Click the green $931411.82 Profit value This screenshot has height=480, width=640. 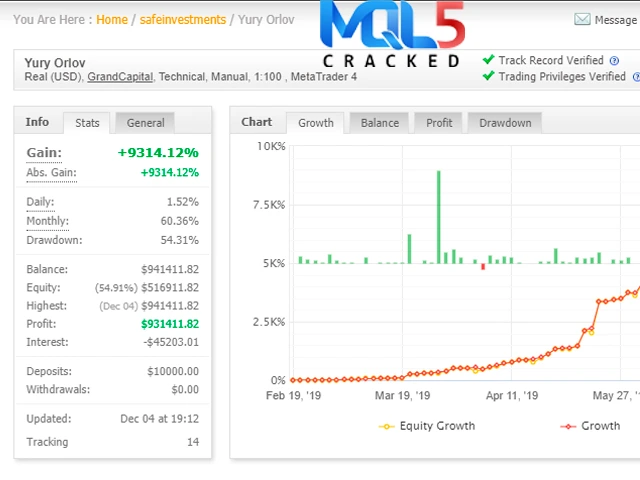pos(170,324)
